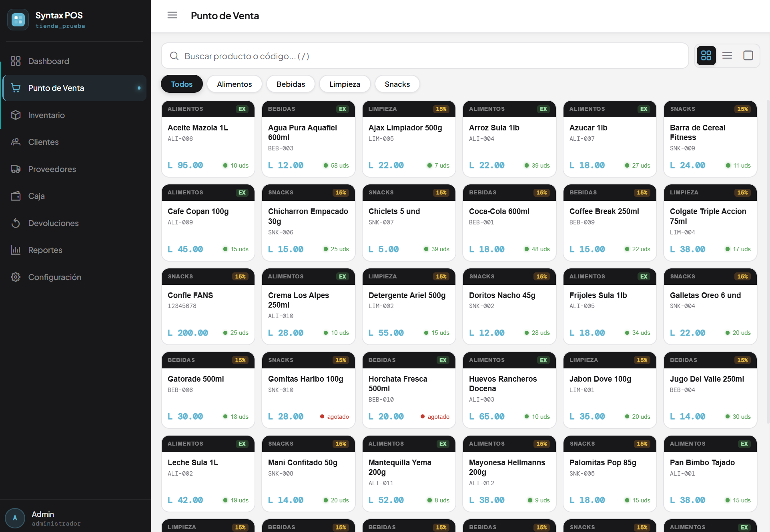The width and height of the screenshot is (770, 532).
Task: Select out-of-stock Gomitas Haribo 100g card
Action: pos(308,390)
